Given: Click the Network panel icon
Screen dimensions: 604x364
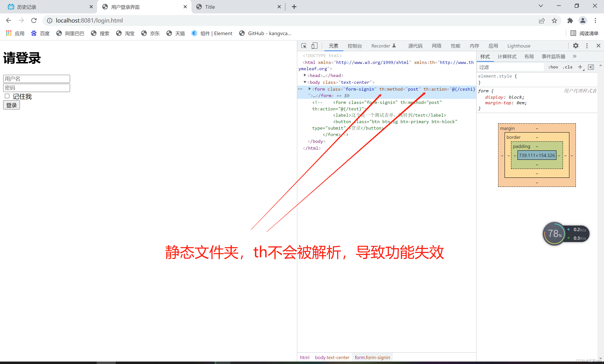Looking at the screenshot, I should coord(437,46).
